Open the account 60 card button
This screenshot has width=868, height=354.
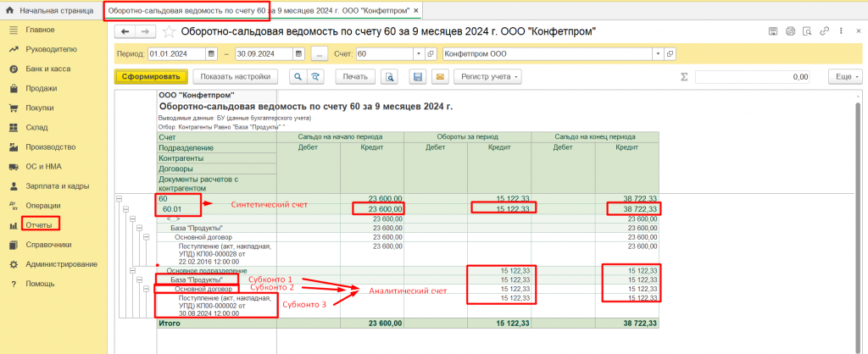click(x=430, y=54)
